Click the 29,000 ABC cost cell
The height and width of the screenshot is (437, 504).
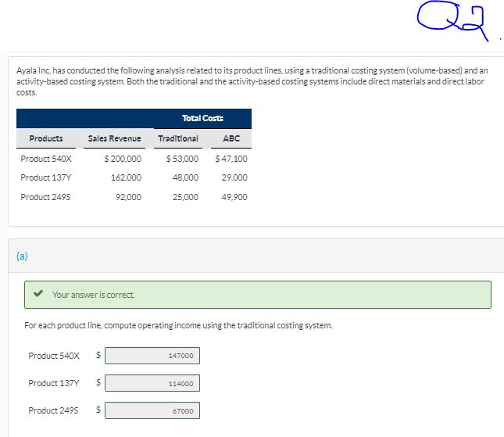click(234, 177)
